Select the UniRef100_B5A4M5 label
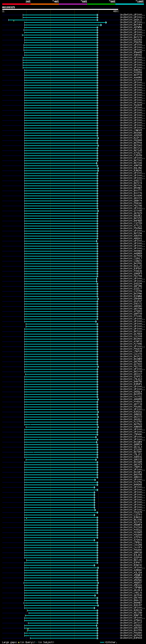Screen dimensions: 146x644 point(131,53)
